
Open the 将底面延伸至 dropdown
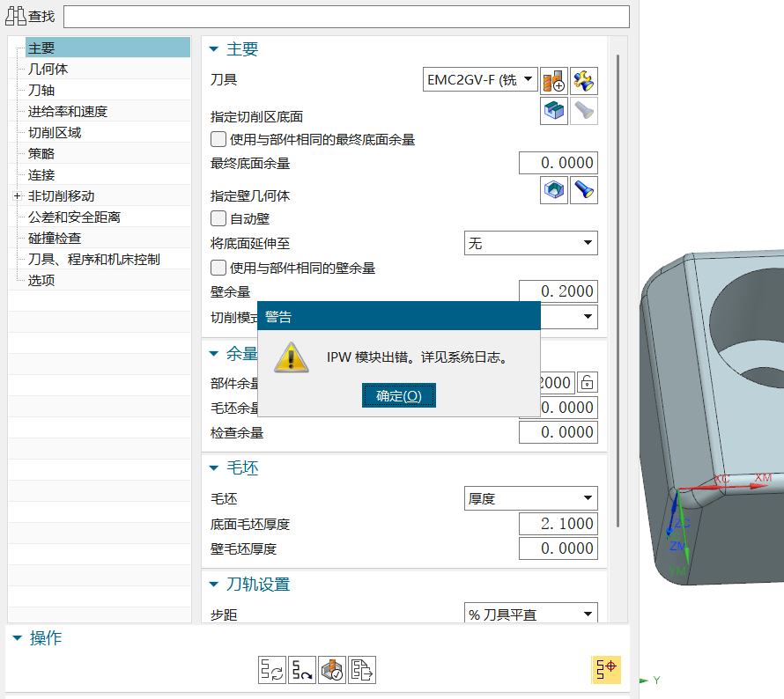[x=530, y=243]
